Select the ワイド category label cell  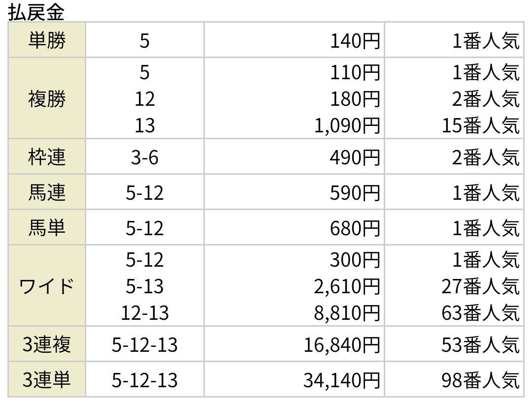click(x=46, y=286)
